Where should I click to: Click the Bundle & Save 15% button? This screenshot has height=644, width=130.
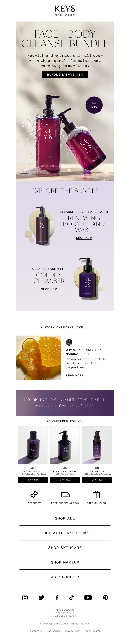click(65, 75)
